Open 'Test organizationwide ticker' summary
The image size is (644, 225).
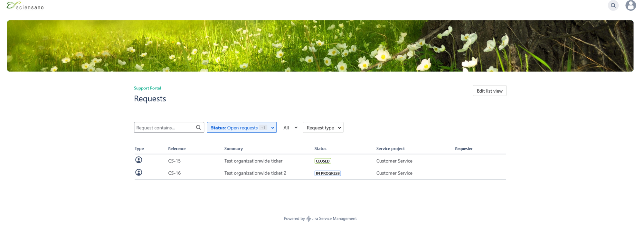253,161
